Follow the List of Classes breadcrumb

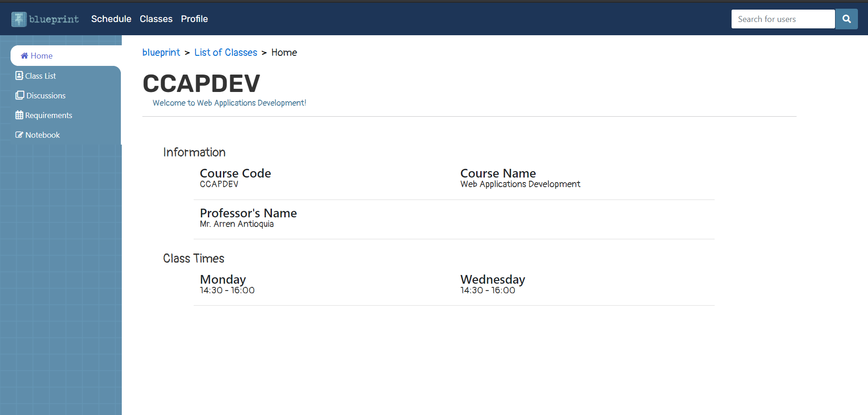tap(226, 53)
